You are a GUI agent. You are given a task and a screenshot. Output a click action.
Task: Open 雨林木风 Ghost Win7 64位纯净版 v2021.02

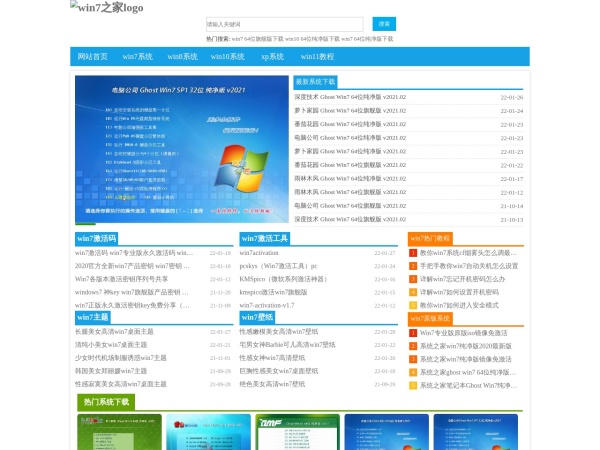point(350,179)
